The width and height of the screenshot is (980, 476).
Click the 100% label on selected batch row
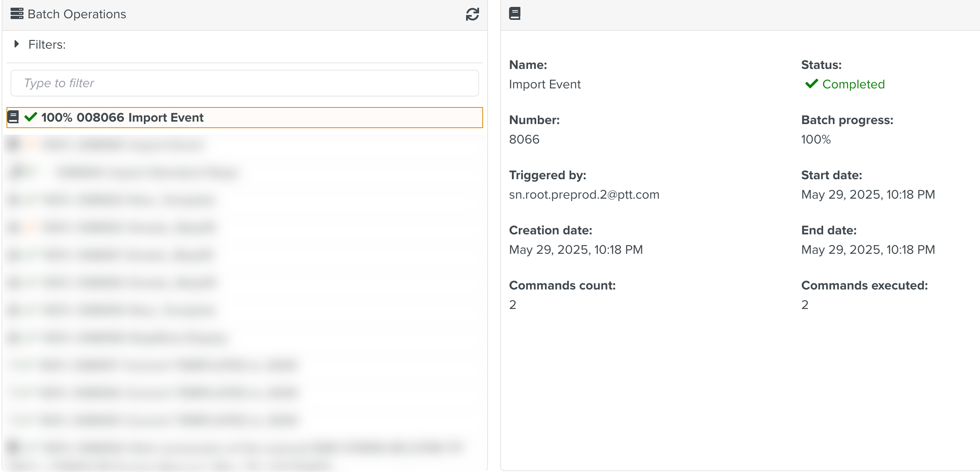(x=57, y=118)
